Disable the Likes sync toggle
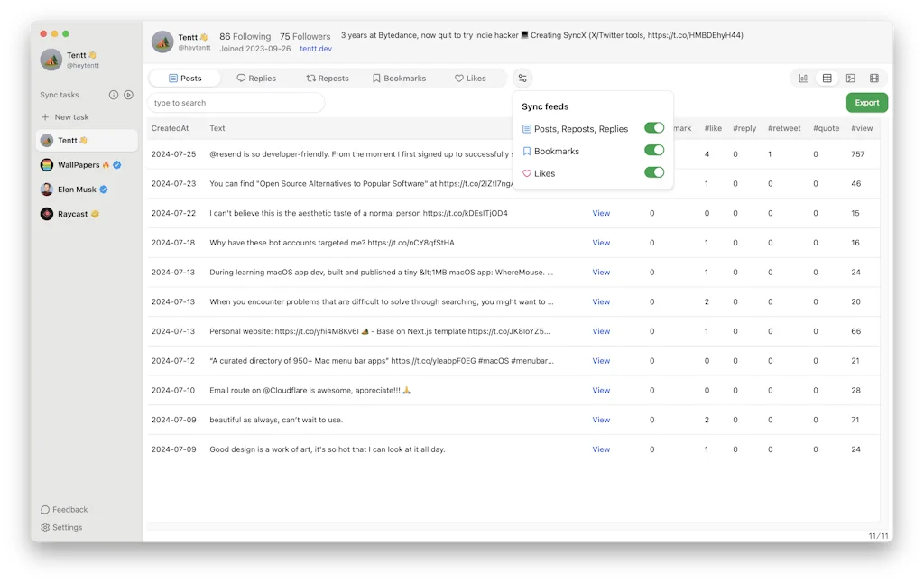 [x=654, y=173]
